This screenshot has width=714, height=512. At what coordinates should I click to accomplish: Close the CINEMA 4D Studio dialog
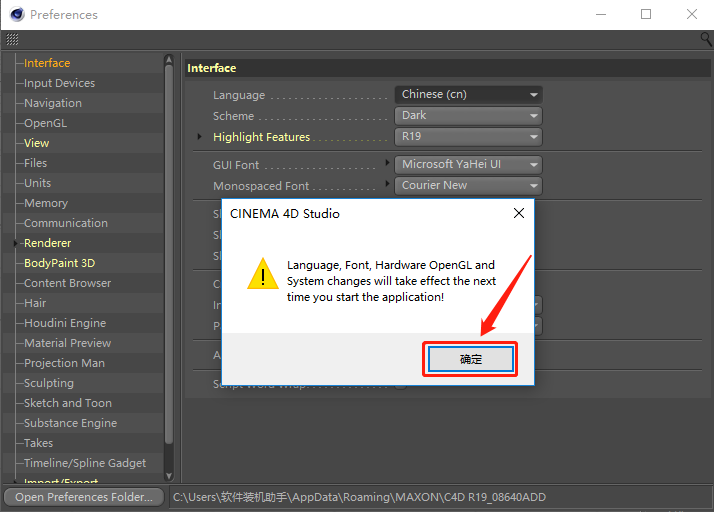519,213
